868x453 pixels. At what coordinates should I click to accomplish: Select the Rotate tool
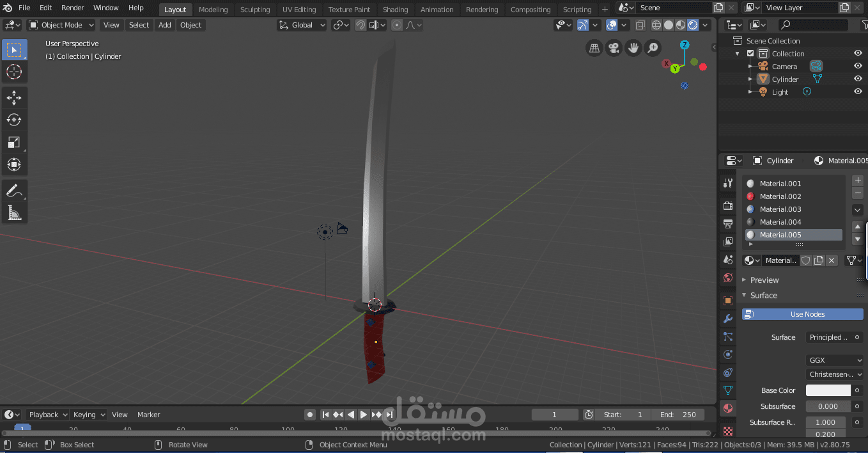(14, 120)
